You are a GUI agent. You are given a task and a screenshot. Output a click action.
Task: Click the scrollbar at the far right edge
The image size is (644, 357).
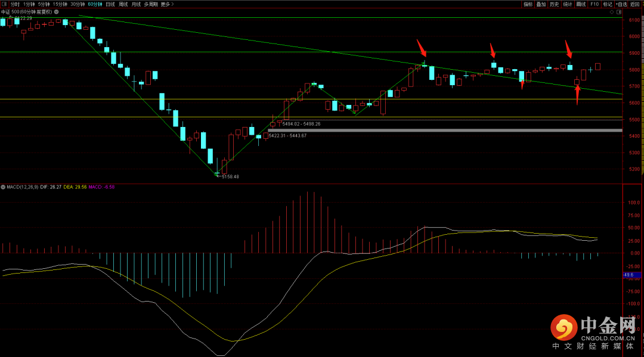point(642,94)
